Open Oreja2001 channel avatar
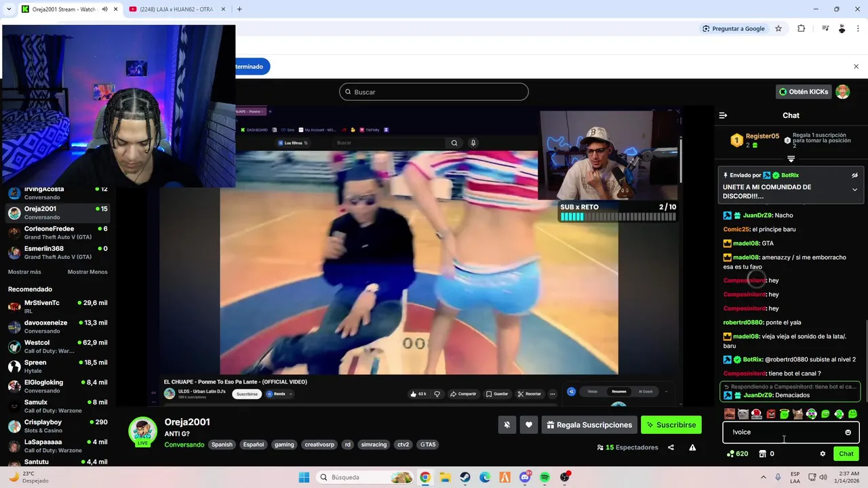868x488 pixels. [142, 430]
